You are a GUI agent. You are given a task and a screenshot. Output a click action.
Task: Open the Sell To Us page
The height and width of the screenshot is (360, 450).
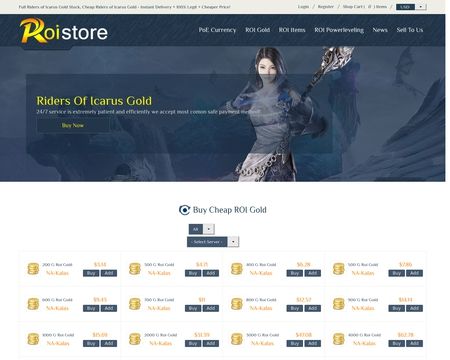(x=410, y=30)
